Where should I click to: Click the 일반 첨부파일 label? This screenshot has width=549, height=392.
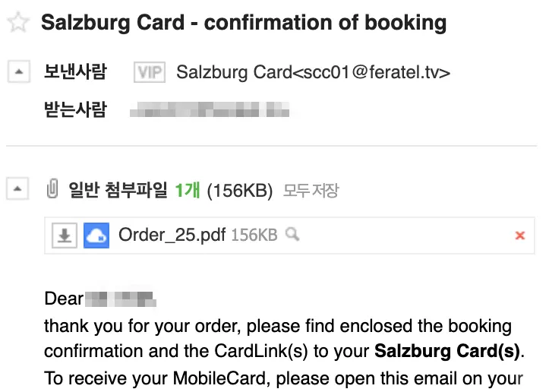click(118, 190)
